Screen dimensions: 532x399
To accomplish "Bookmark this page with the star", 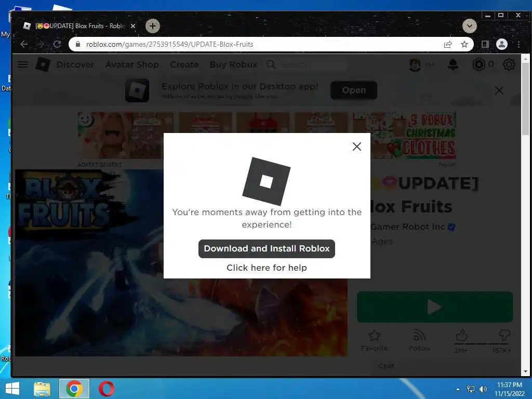I will [x=464, y=44].
